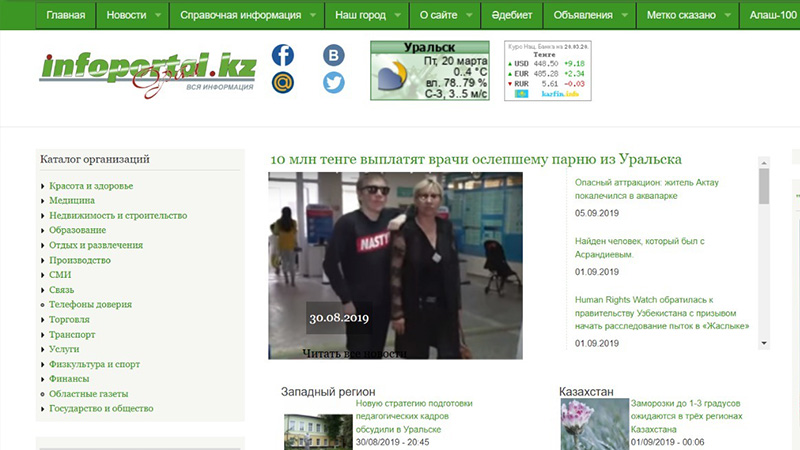
Task: Click the scrollbar down arrow in news list
Action: [764, 343]
